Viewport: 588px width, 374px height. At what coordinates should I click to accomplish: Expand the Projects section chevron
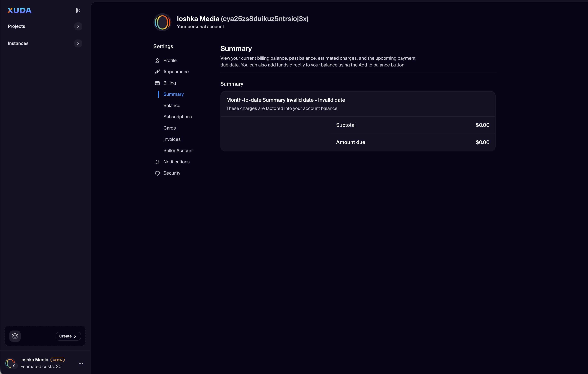[78, 26]
